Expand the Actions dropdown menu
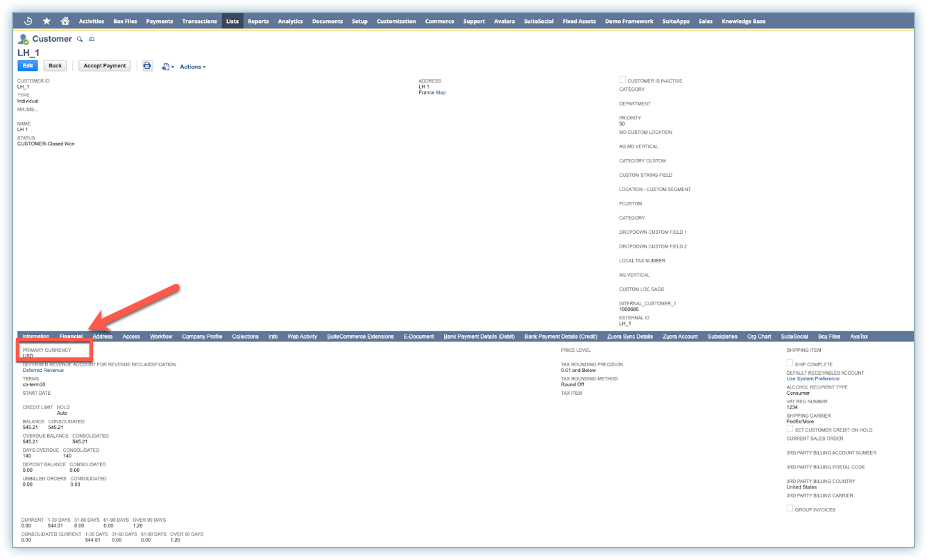 [x=192, y=67]
